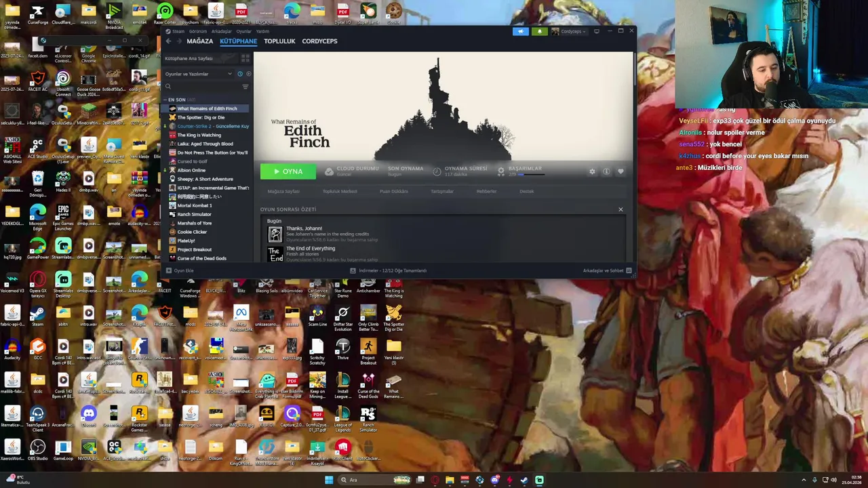Screen dimensions: 868x488
Task: Open the CORDYCEPS profile tab
Action: point(319,41)
